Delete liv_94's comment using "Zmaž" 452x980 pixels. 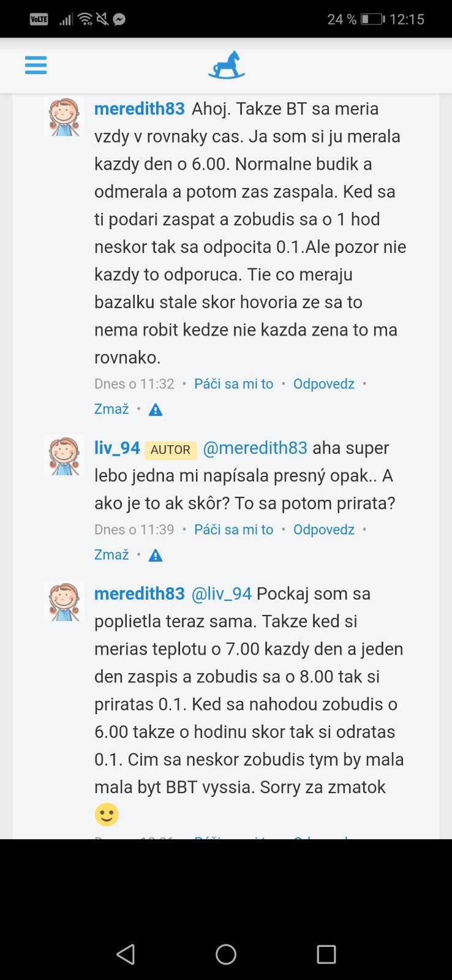coord(111,555)
